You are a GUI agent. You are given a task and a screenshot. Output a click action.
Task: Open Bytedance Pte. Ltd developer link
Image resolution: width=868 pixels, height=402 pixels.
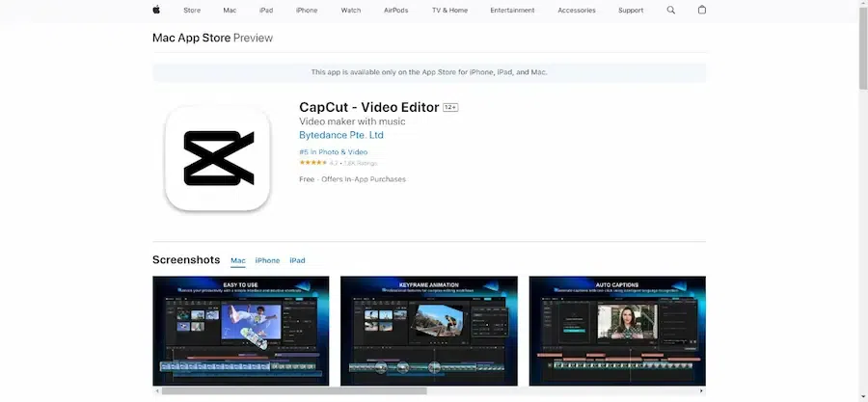(x=341, y=135)
